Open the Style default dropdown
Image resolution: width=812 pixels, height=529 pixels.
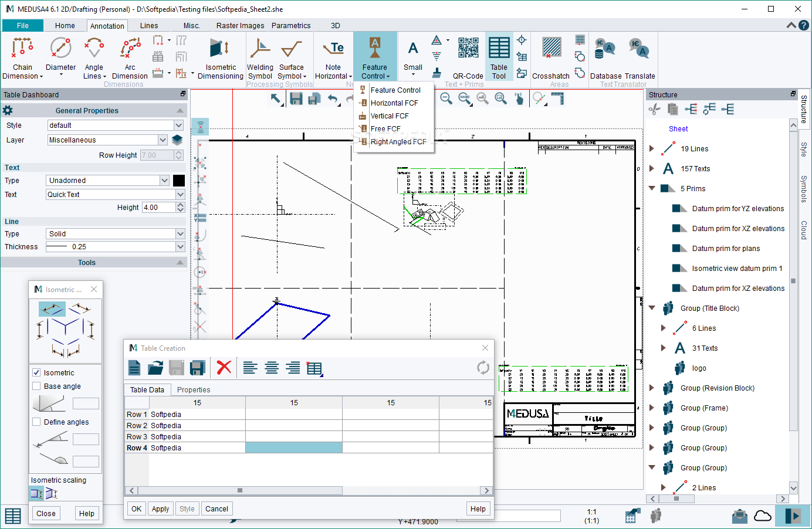[179, 126]
